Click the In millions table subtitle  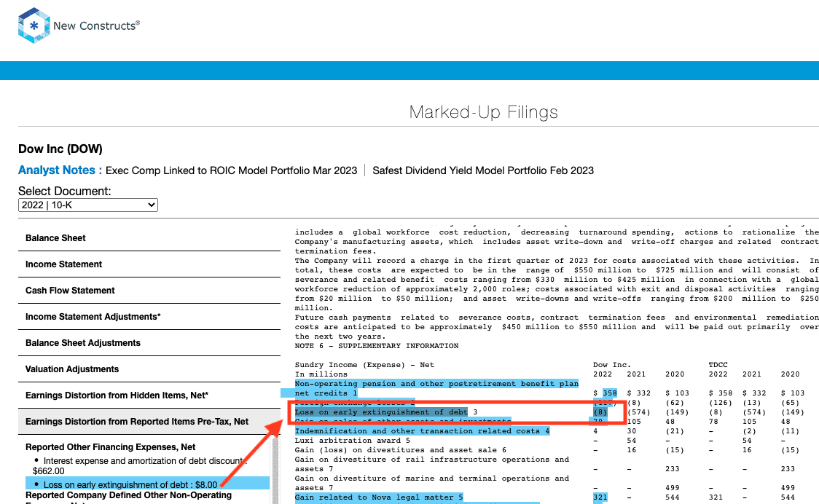click(x=321, y=374)
